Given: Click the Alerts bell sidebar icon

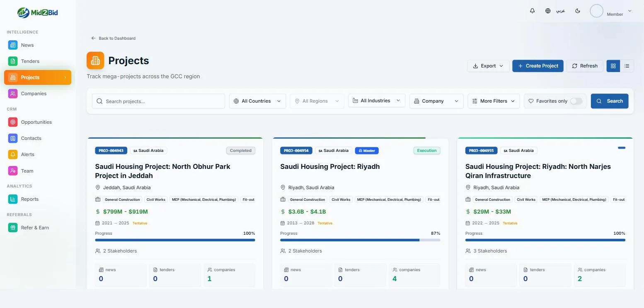Looking at the screenshot, I should pos(13,154).
